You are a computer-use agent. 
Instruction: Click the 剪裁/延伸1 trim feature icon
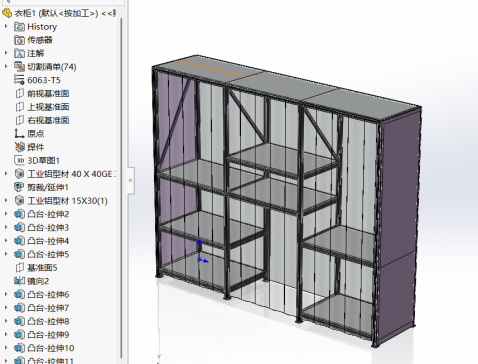(19, 187)
